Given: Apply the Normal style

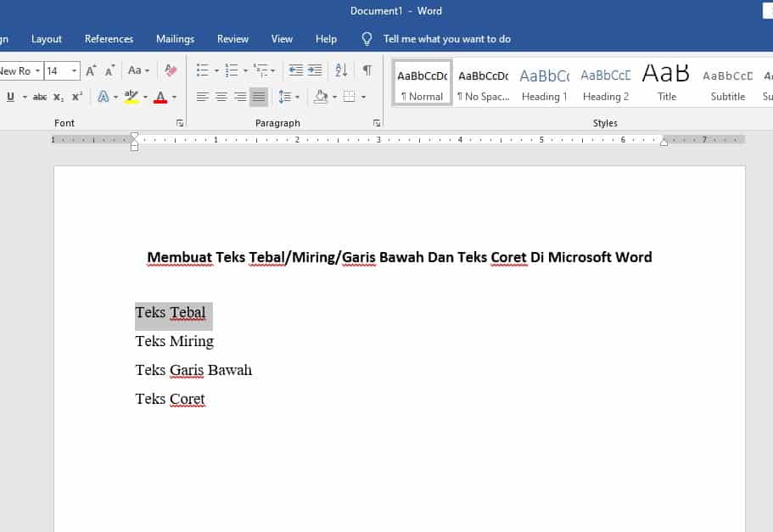Looking at the screenshot, I should 423,83.
